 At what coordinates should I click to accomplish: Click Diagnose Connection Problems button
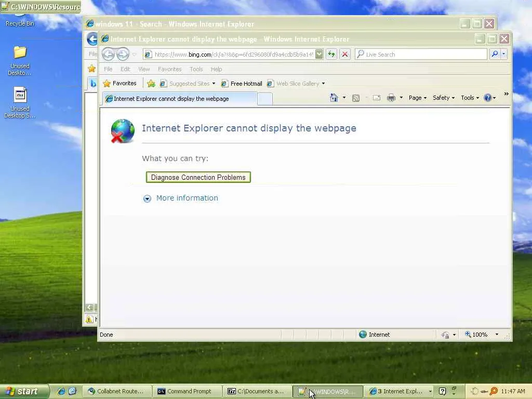point(198,177)
